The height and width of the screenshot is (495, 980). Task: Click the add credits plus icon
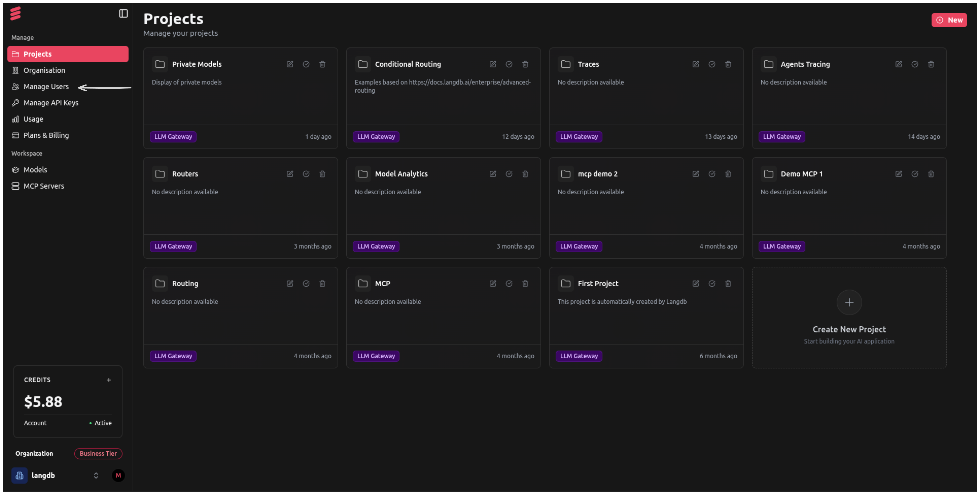109,380
